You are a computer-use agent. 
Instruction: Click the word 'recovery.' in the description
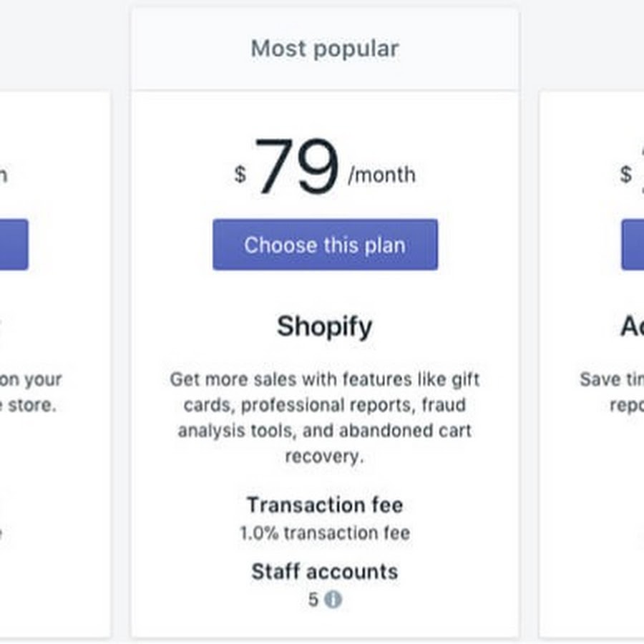tap(325, 457)
